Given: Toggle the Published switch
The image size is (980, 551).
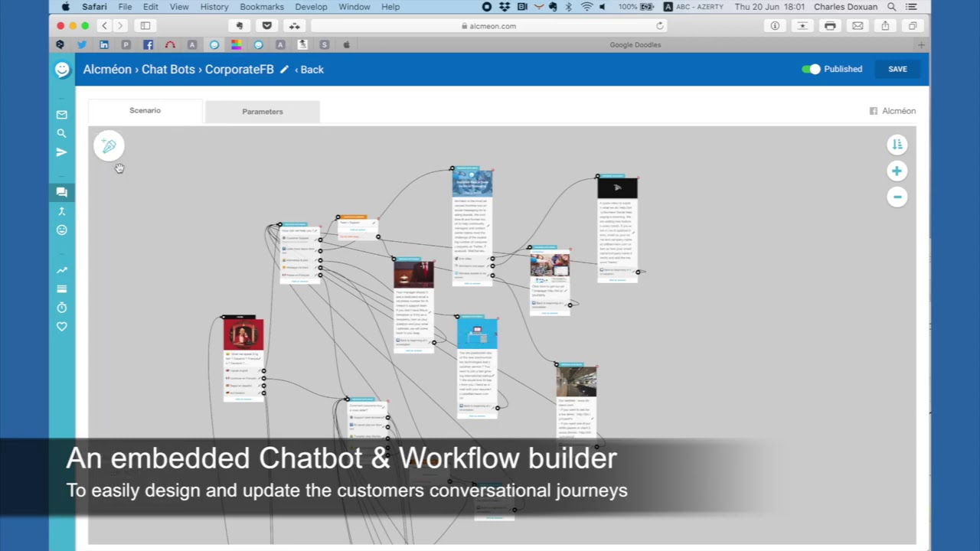Looking at the screenshot, I should click(811, 69).
